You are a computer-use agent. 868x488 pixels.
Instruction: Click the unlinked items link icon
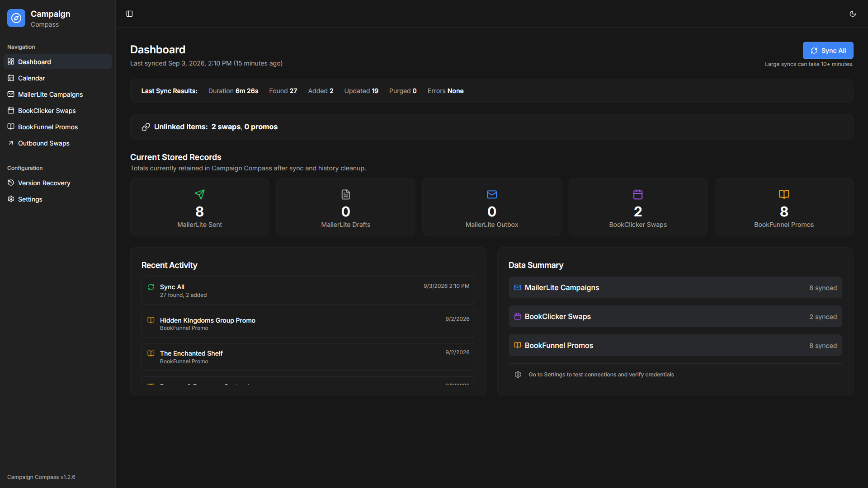[146, 127]
